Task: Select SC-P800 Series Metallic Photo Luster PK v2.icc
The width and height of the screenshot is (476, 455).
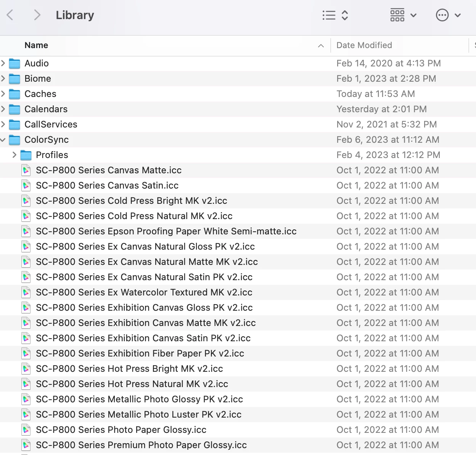Action: tap(139, 415)
